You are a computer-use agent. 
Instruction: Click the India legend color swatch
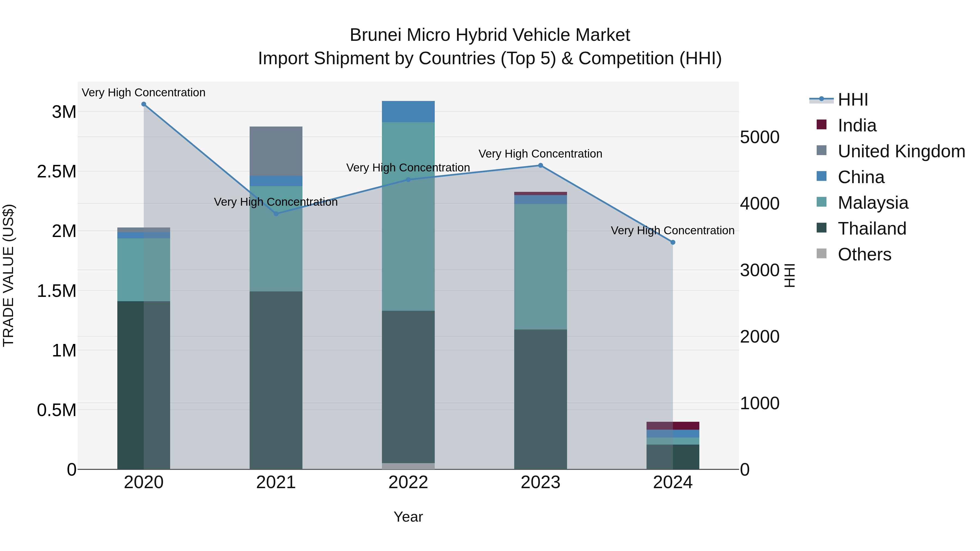click(821, 125)
